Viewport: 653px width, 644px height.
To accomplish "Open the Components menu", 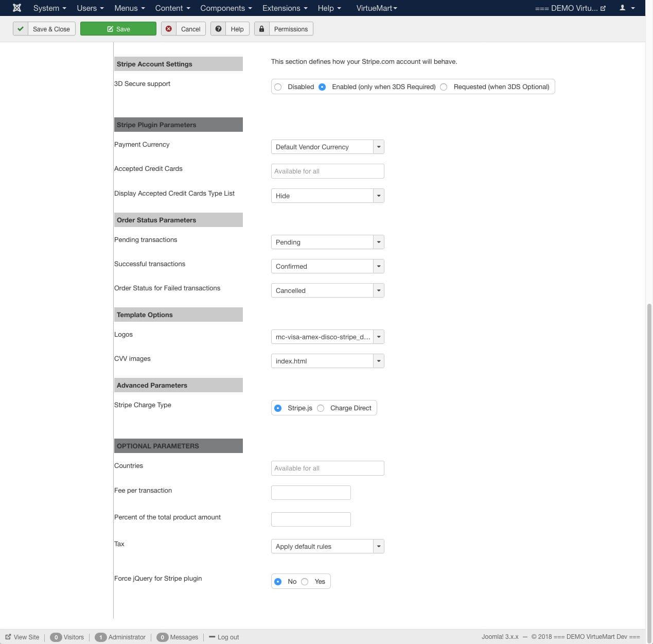I will point(226,8).
